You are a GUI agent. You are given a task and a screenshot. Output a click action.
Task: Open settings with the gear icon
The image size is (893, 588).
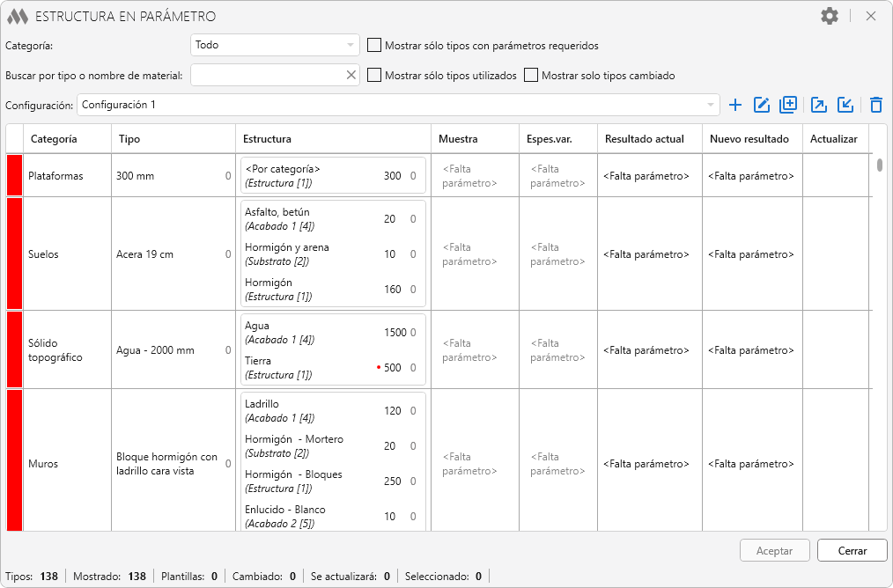click(x=830, y=16)
